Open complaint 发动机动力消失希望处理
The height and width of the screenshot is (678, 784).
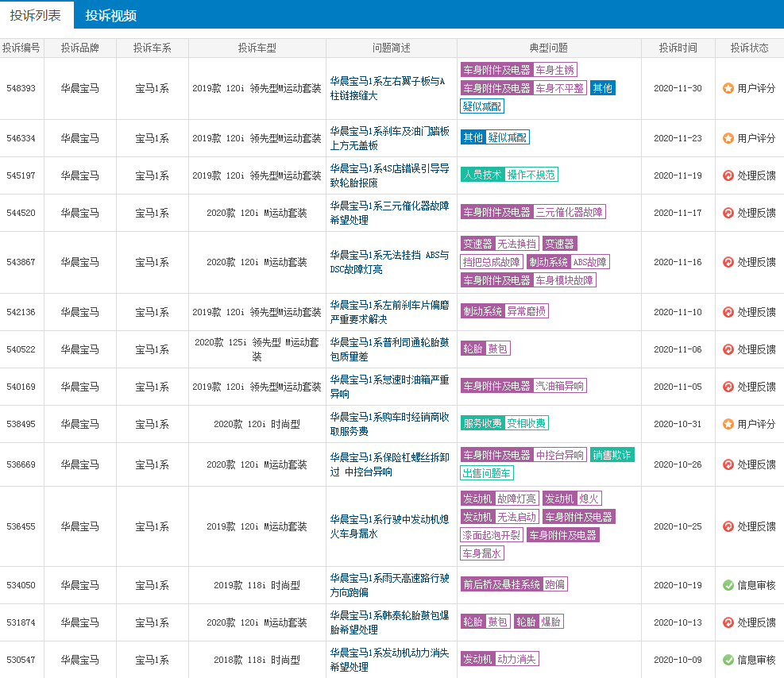click(x=390, y=660)
